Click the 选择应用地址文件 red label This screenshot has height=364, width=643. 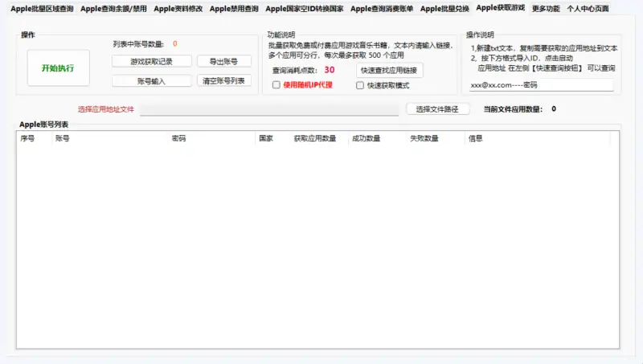[x=106, y=109]
